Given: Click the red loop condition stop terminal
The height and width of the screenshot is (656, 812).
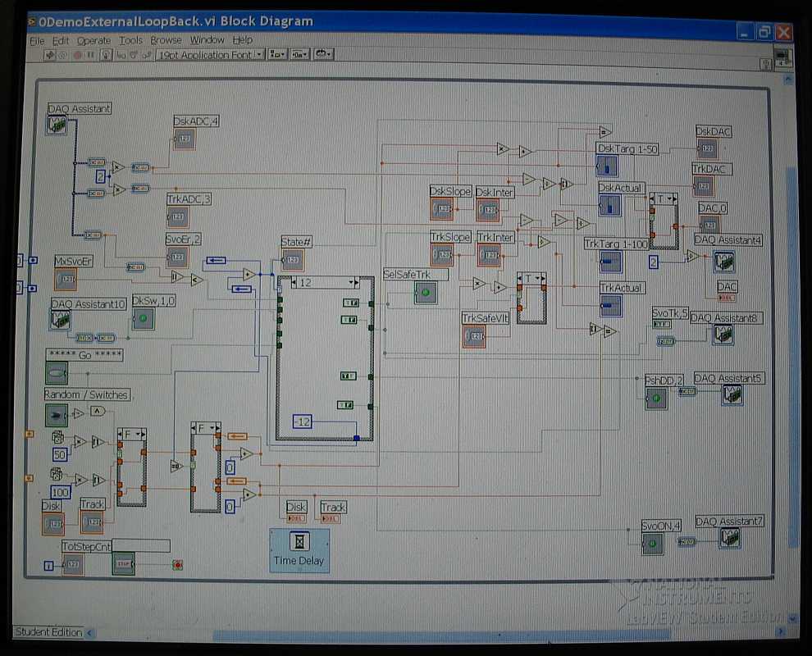Looking at the screenshot, I should [x=177, y=565].
